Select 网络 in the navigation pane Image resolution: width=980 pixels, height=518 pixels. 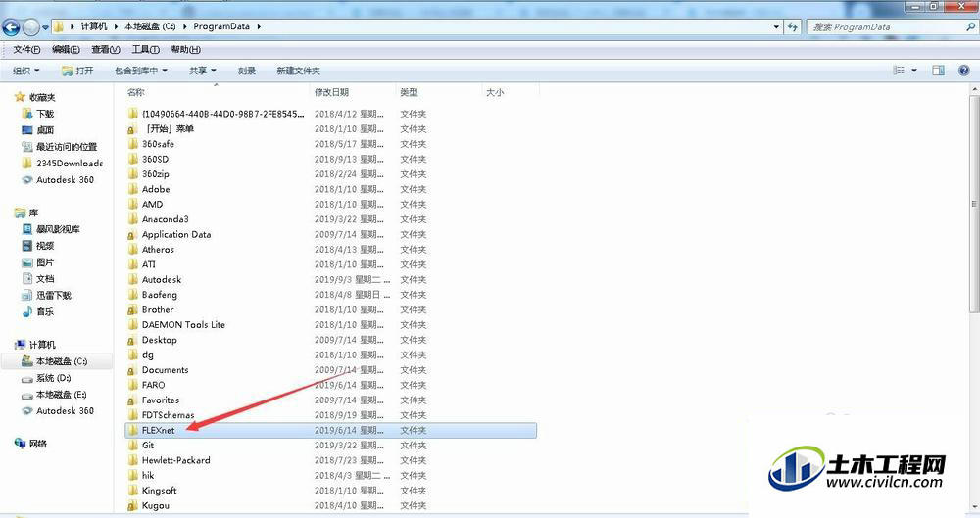(37, 444)
